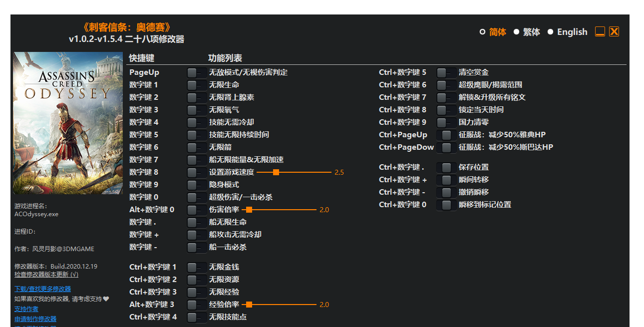Toggle 无限箭 switch
This screenshot has width=644, height=327.
point(197,147)
